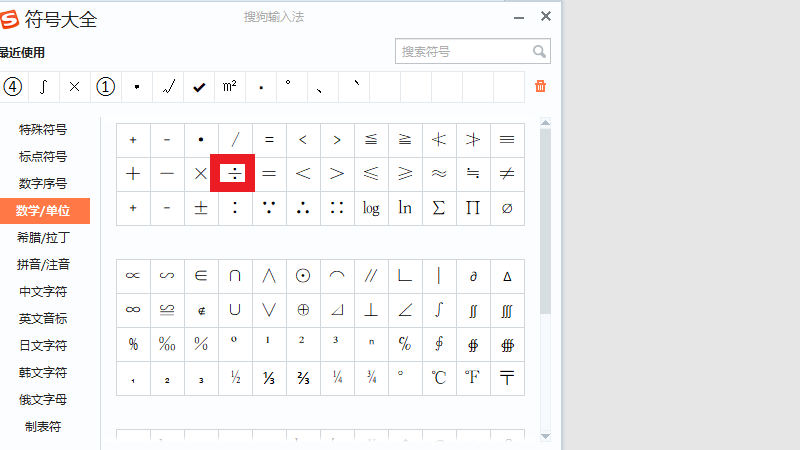The width and height of the screenshot is (800, 450).
Task: Switch to the 标点符号 category
Action: tap(43, 157)
